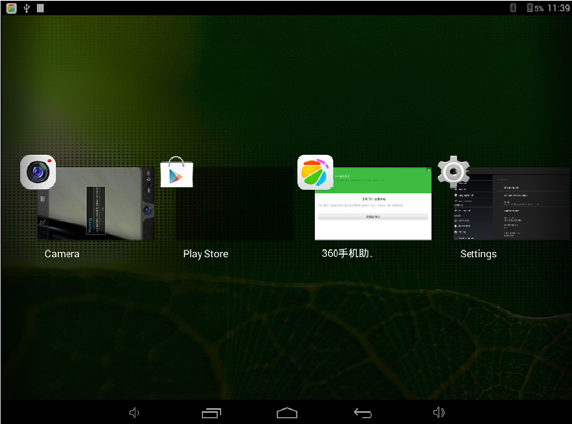This screenshot has width=572, height=424.
Task: Tap the battery indicator in status bar
Action: [535, 8]
